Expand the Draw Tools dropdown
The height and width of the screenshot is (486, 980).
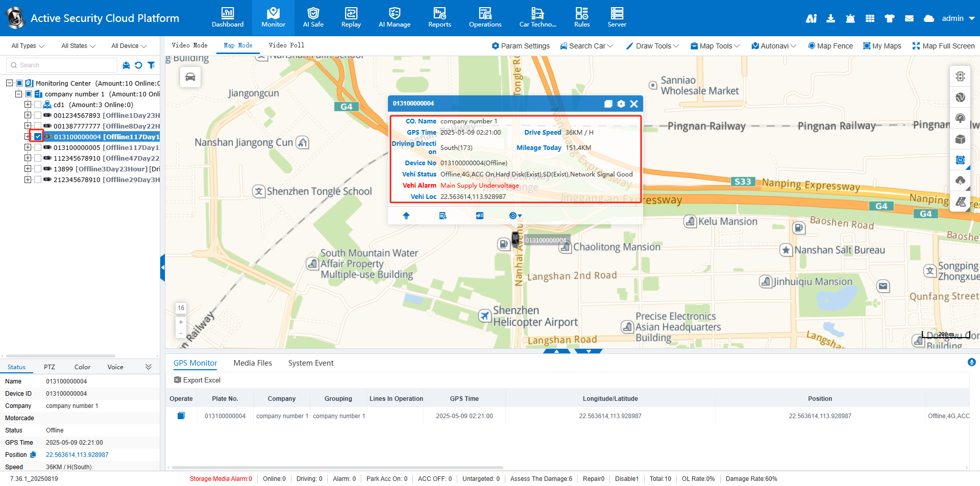pyautogui.click(x=652, y=46)
